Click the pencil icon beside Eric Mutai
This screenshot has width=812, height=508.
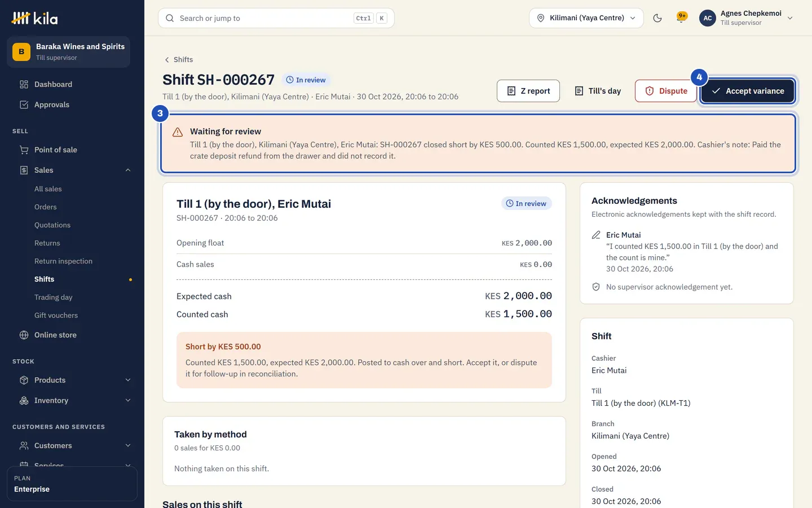tap(596, 235)
